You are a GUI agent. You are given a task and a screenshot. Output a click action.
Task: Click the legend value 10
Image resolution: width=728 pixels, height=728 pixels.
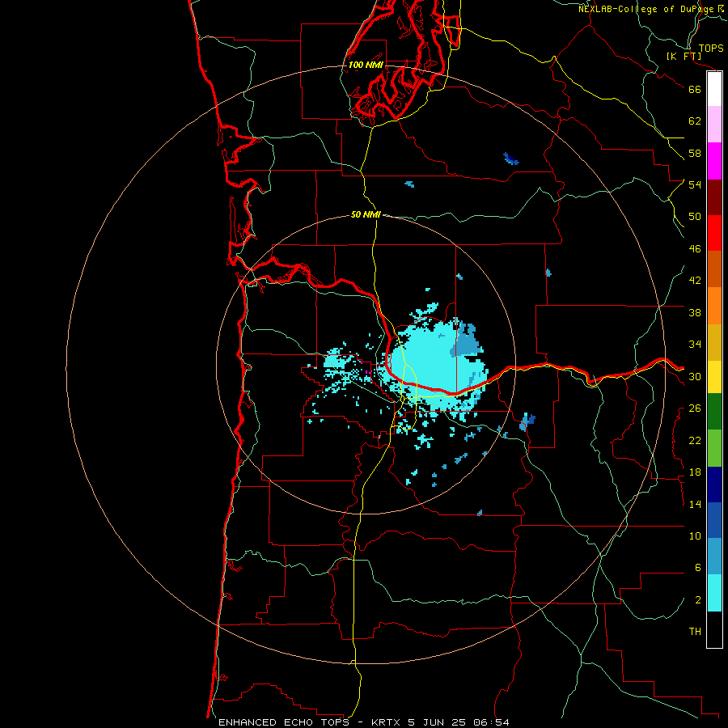(695, 536)
